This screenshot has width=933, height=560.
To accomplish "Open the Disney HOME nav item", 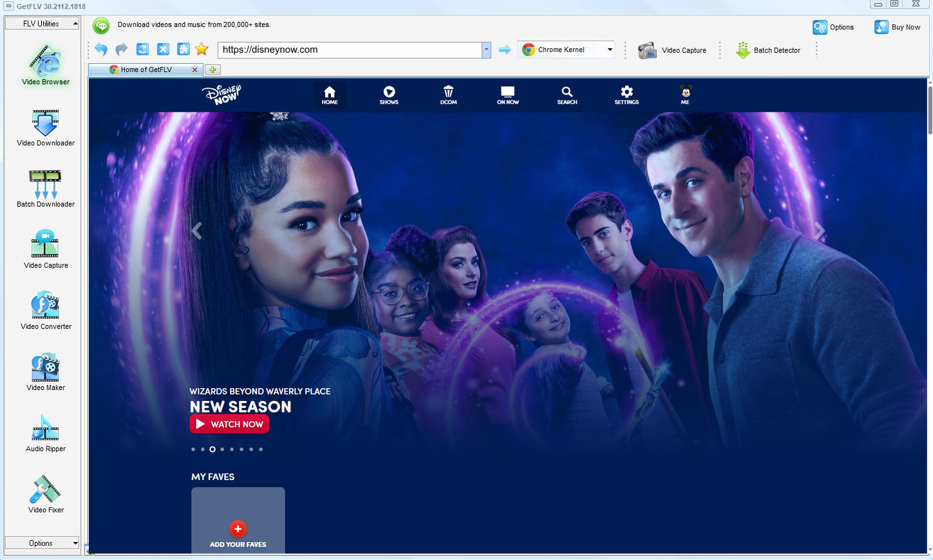I will tap(330, 95).
